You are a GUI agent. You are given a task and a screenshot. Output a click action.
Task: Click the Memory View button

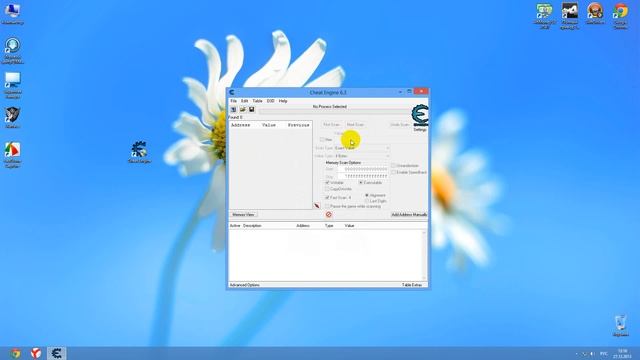tap(243, 215)
